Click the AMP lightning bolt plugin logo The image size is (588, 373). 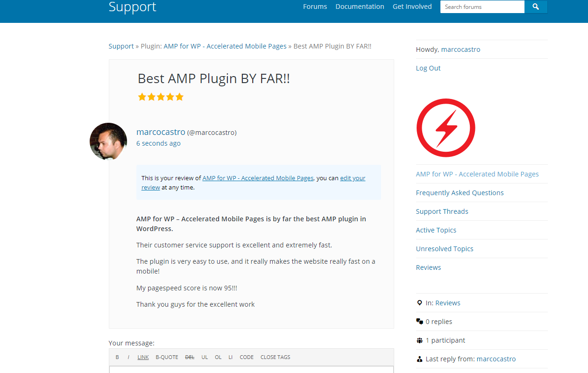pyautogui.click(x=446, y=127)
